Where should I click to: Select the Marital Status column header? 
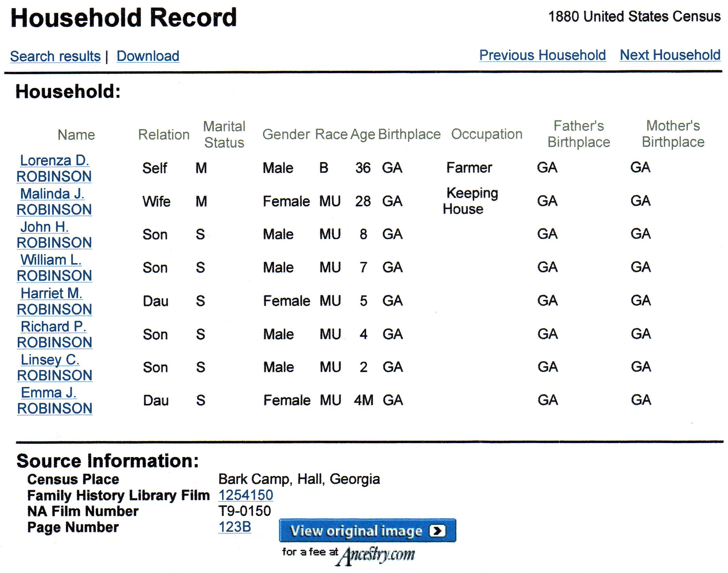pyautogui.click(x=224, y=134)
